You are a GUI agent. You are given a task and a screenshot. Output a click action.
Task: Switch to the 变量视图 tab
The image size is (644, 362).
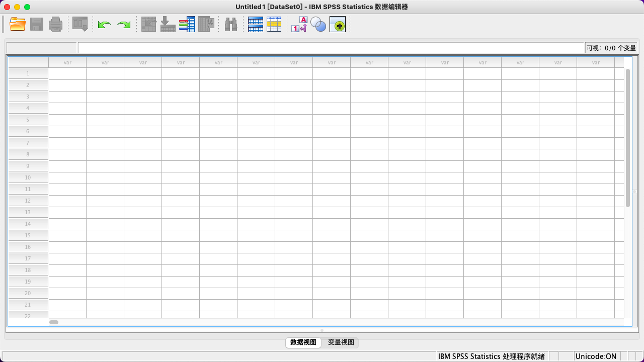point(341,342)
